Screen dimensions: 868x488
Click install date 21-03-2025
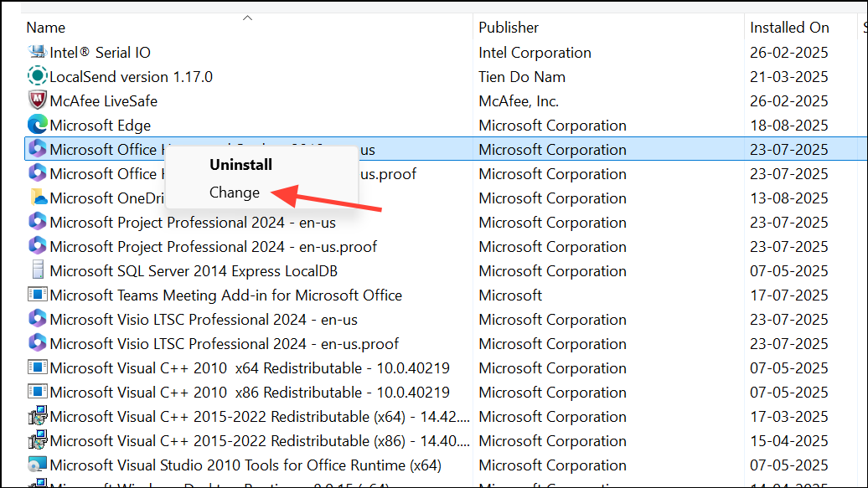point(789,76)
